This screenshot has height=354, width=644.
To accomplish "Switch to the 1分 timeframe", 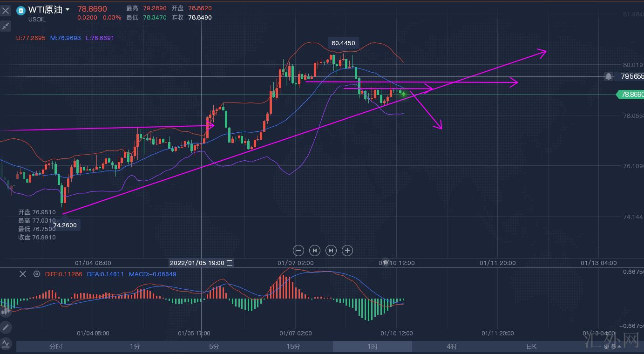I will [x=135, y=347].
